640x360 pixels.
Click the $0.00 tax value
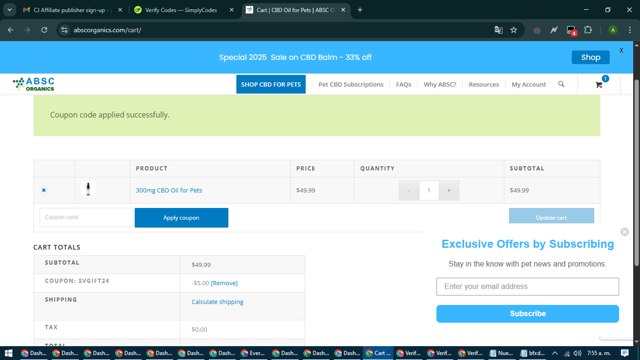[199, 329]
